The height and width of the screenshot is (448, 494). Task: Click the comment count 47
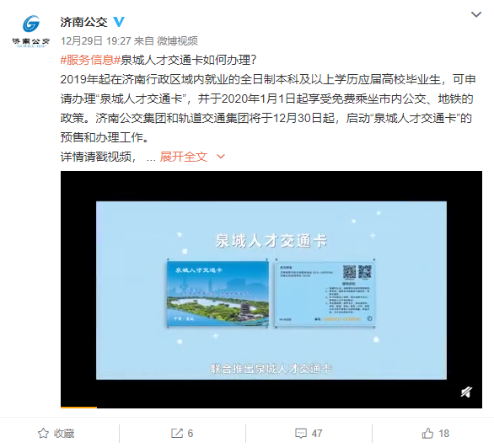tap(317, 433)
